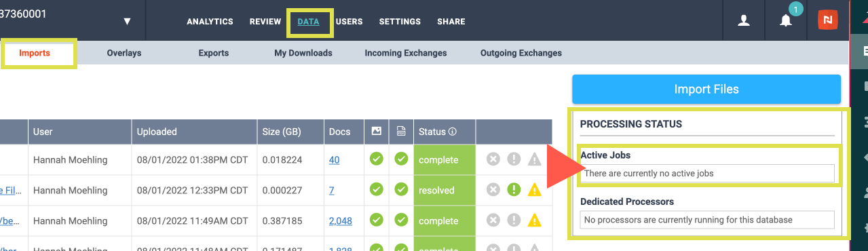Click the image column header icon

376,131
